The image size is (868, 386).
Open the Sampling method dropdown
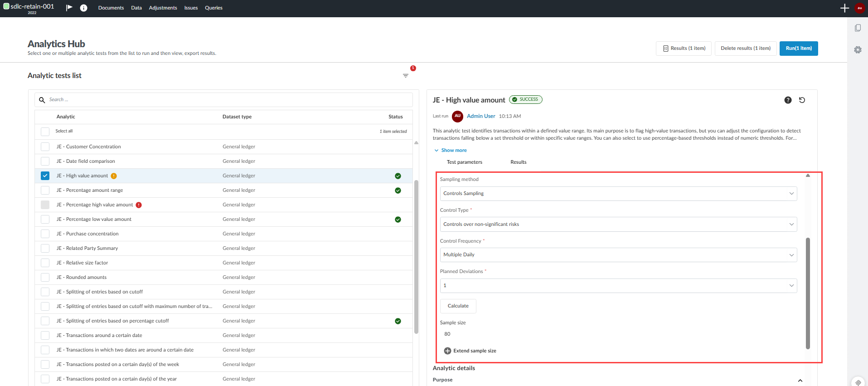(618, 194)
